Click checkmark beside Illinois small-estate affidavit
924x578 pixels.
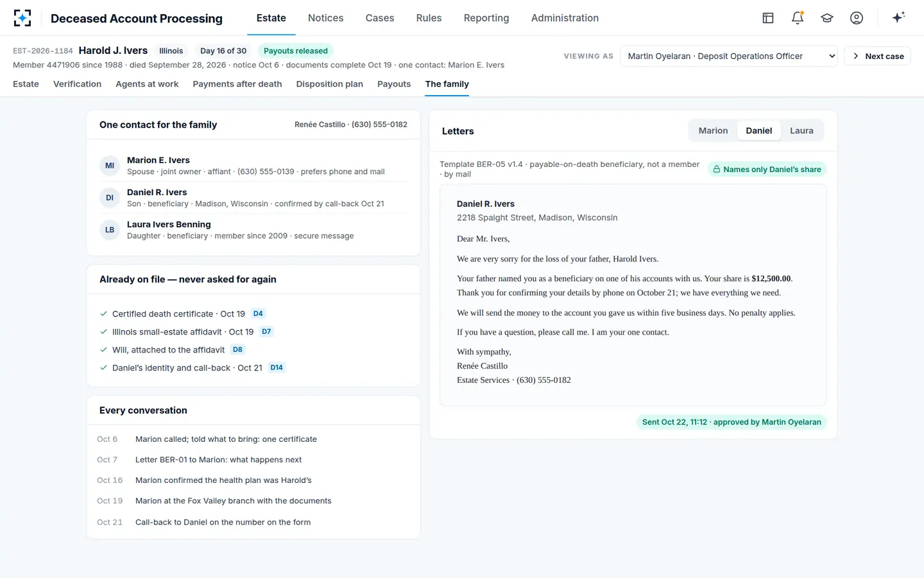click(103, 332)
